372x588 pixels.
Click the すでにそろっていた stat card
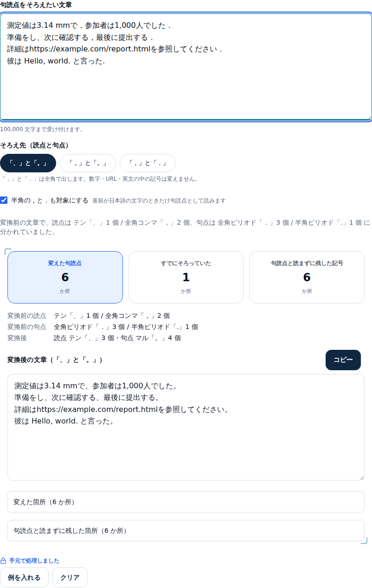pos(186,277)
